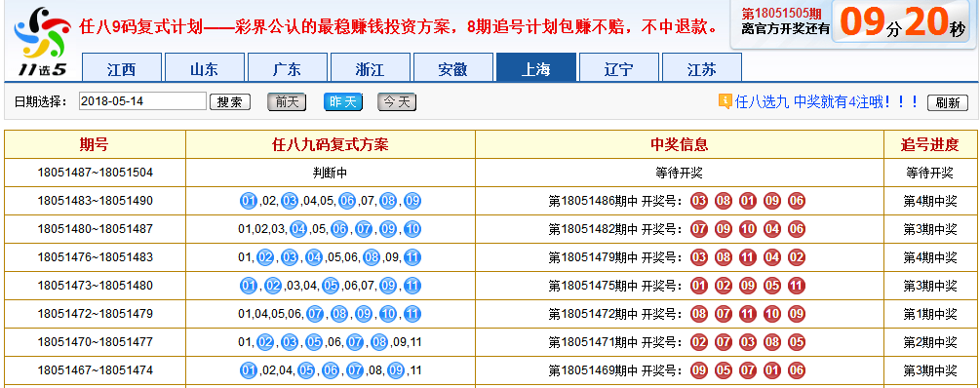
Task: Select the 上海 tab
Action: pos(535,68)
